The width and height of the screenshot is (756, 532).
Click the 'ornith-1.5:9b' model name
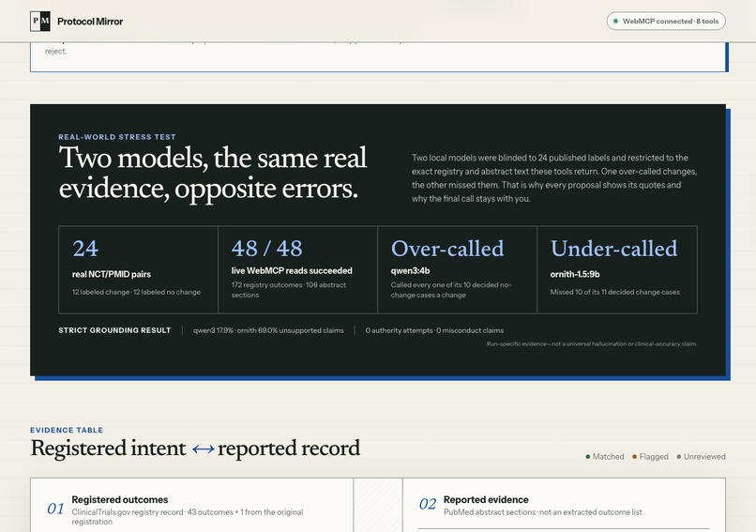click(575, 274)
